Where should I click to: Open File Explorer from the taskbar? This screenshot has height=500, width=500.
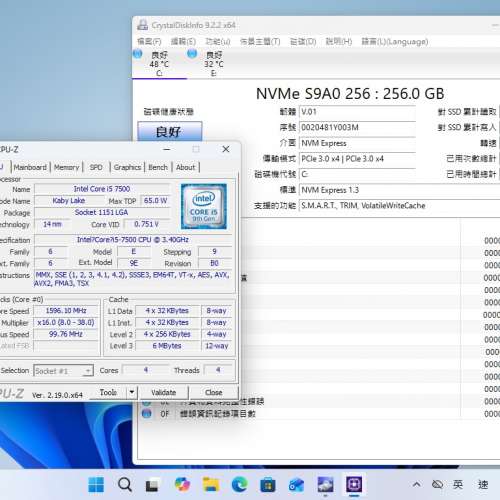211,484
